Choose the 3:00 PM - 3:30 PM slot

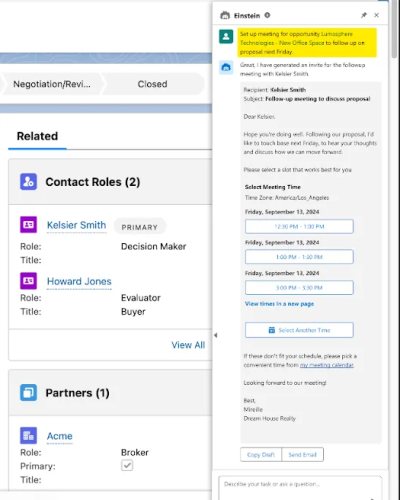[x=299, y=288]
